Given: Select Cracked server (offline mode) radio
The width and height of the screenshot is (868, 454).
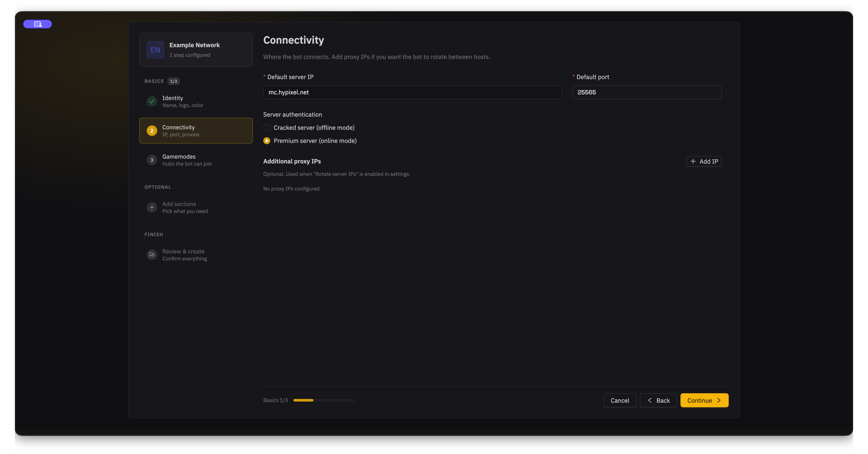Looking at the screenshot, I should (267, 128).
